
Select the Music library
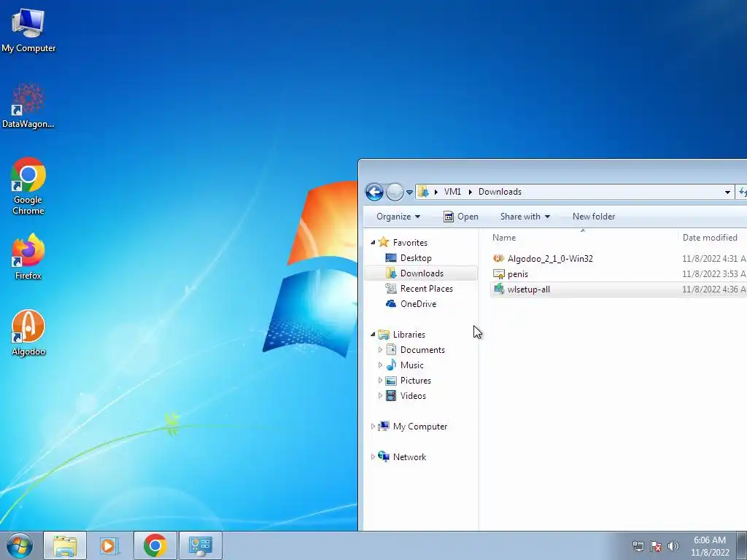pos(411,365)
